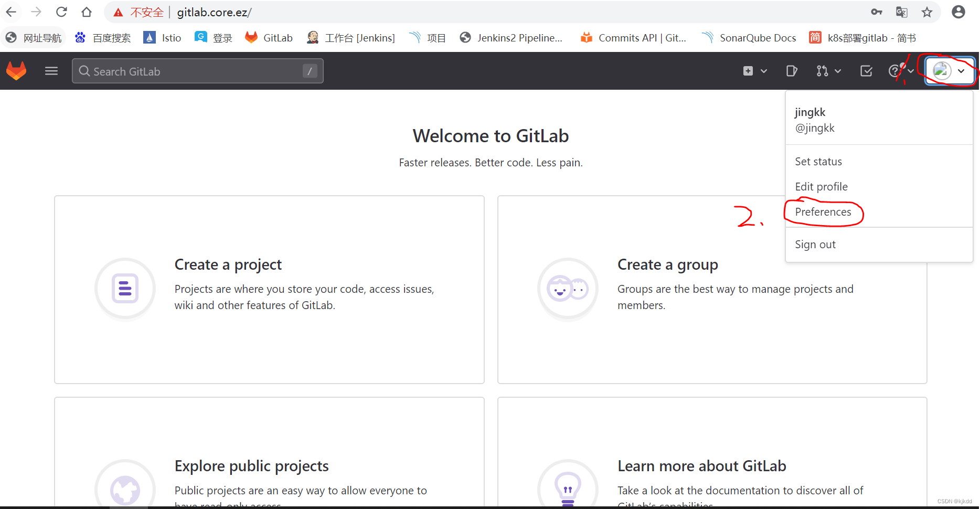Open the Commits API bookmark
980x509 pixels.
pyautogui.click(x=634, y=38)
